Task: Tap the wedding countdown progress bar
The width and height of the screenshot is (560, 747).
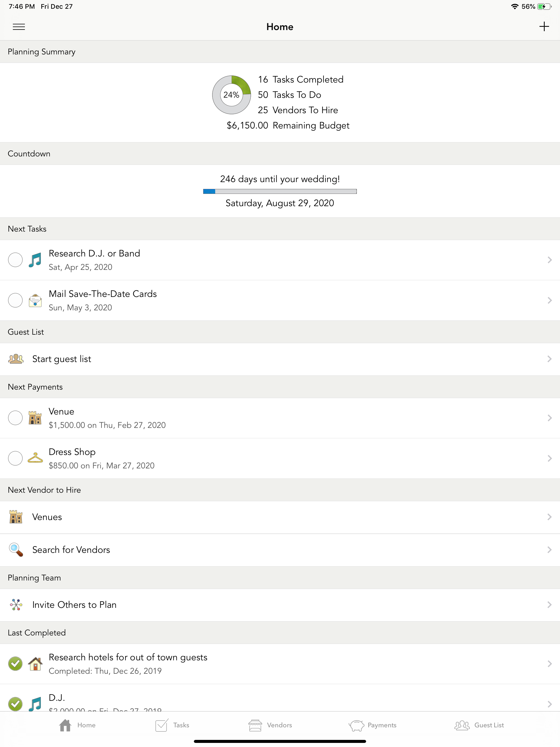Action: click(280, 191)
